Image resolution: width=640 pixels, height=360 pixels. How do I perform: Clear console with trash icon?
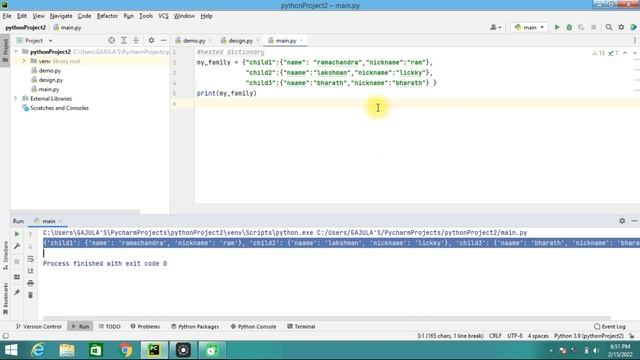point(30,295)
